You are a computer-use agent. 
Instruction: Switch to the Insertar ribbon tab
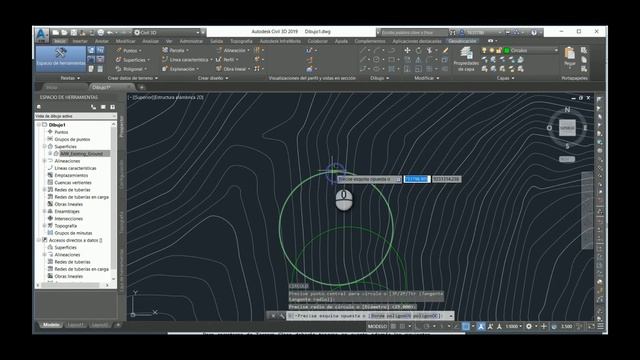point(80,41)
